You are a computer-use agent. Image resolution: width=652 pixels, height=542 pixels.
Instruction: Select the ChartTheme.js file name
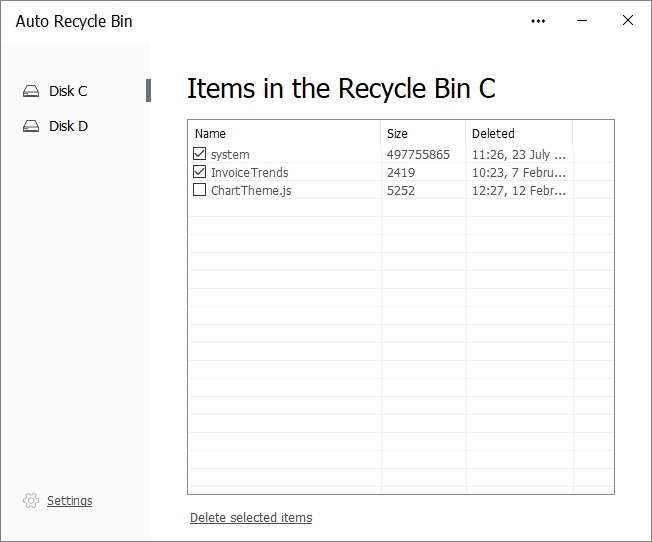(x=251, y=191)
